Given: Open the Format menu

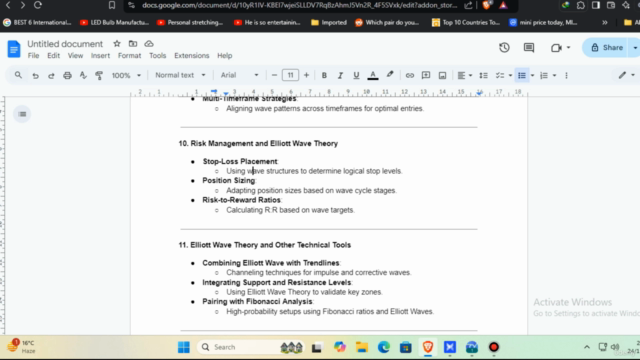Looking at the screenshot, I should pos(129,56).
